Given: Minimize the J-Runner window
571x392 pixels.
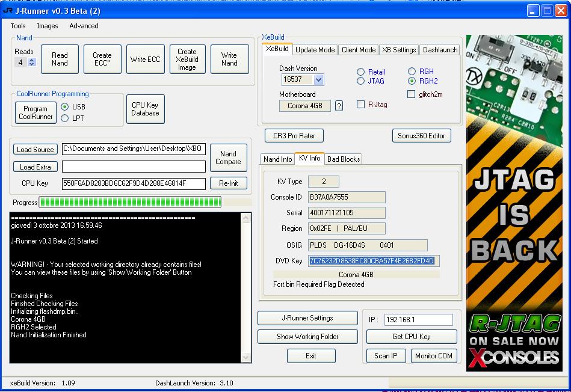Looking at the screenshot, I should pyautogui.click(x=533, y=11).
